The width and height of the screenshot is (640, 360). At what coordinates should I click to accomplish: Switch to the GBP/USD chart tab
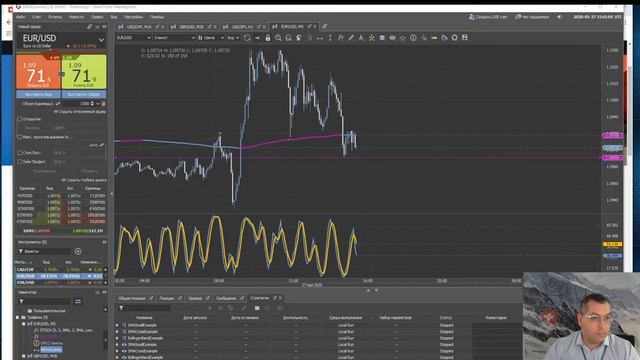point(192,27)
